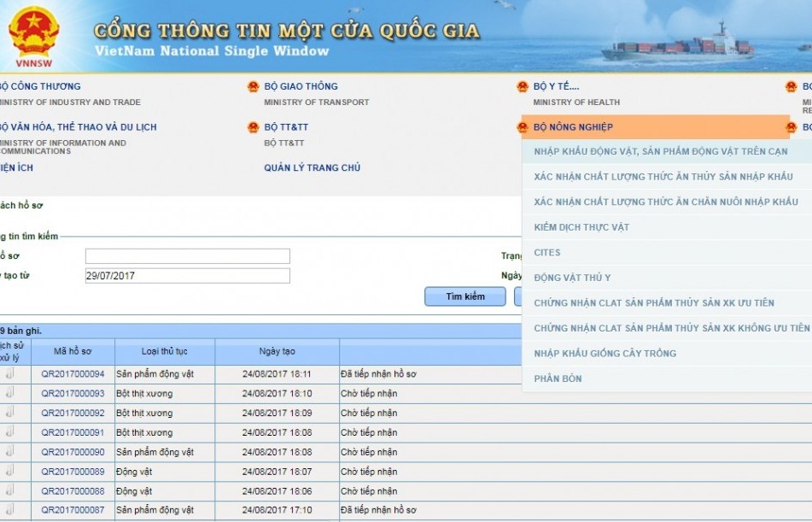Screen dimensions: 812x522
Task: Open the Bộ TT&TT menu
Action: click(x=286, y=127)
